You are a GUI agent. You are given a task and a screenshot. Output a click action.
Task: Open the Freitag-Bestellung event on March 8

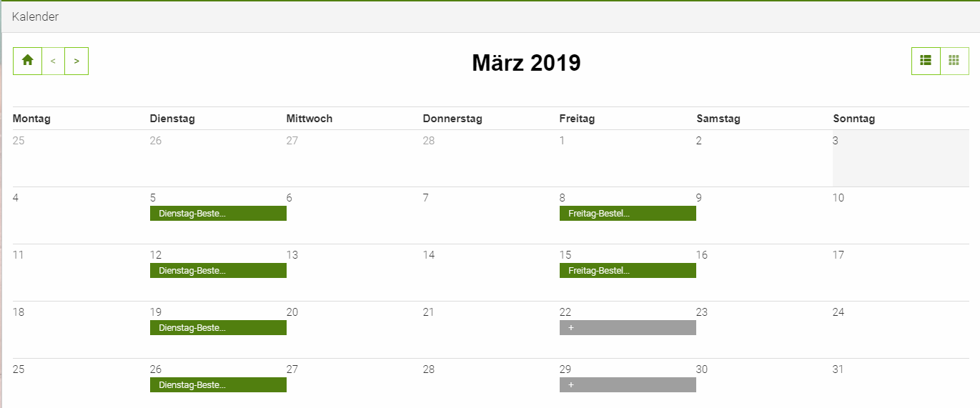coord(627,213)
